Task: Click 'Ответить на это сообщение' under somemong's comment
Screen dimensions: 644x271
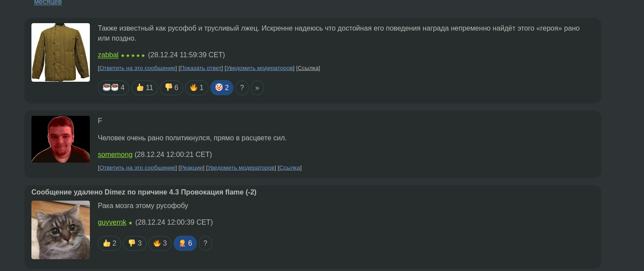Action: 137,168
